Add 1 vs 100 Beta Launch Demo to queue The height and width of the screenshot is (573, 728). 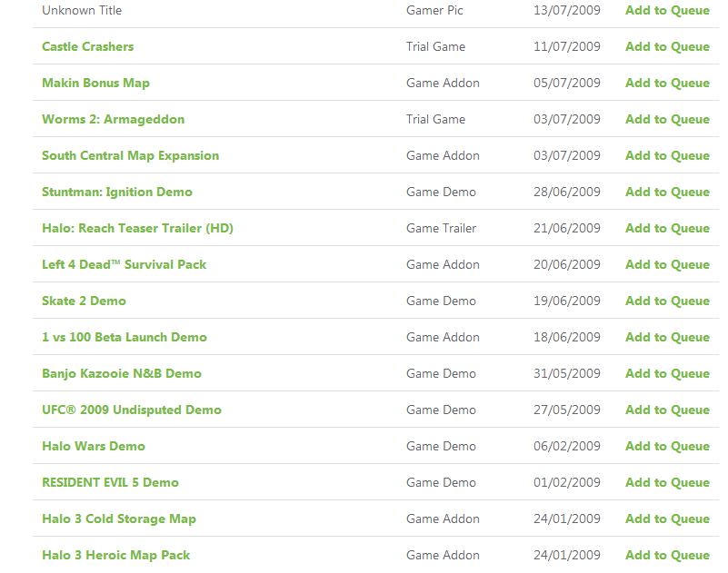pos(667,337)
